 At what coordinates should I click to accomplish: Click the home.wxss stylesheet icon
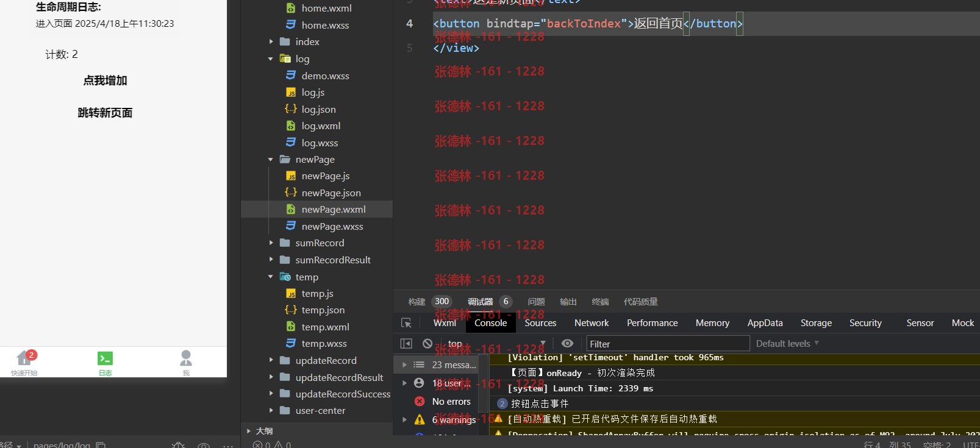point(291,25)
